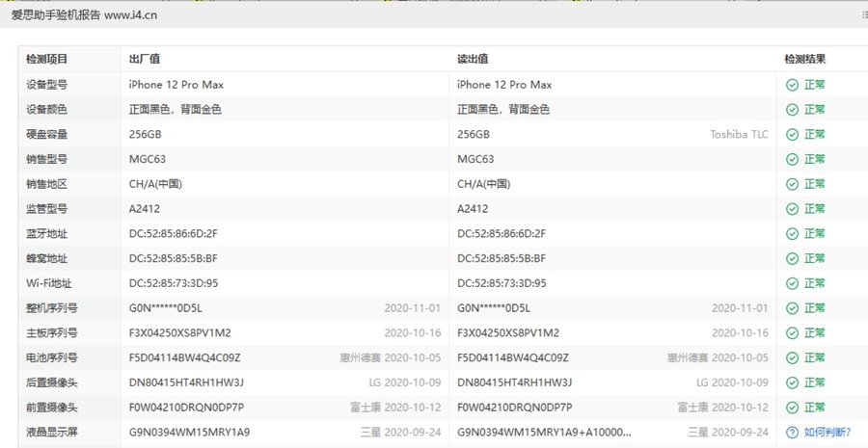Select the 前置摄像头 row label
The height and width of the screenshot is (448, 868).
51,408
